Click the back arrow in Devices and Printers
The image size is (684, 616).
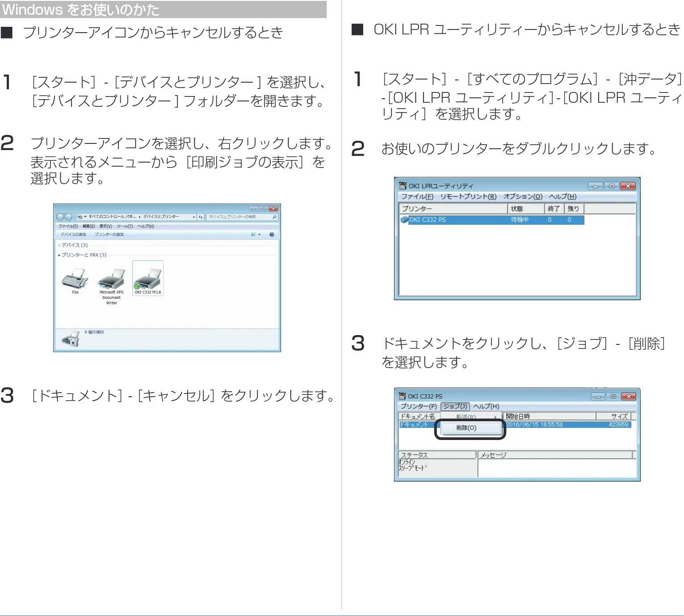click(x=60, y=217)
